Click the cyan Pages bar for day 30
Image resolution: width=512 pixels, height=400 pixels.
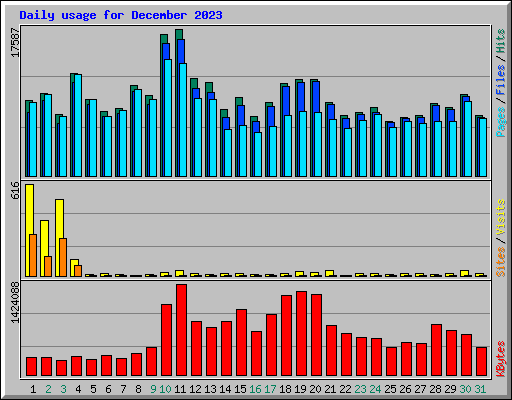point(468,139)
